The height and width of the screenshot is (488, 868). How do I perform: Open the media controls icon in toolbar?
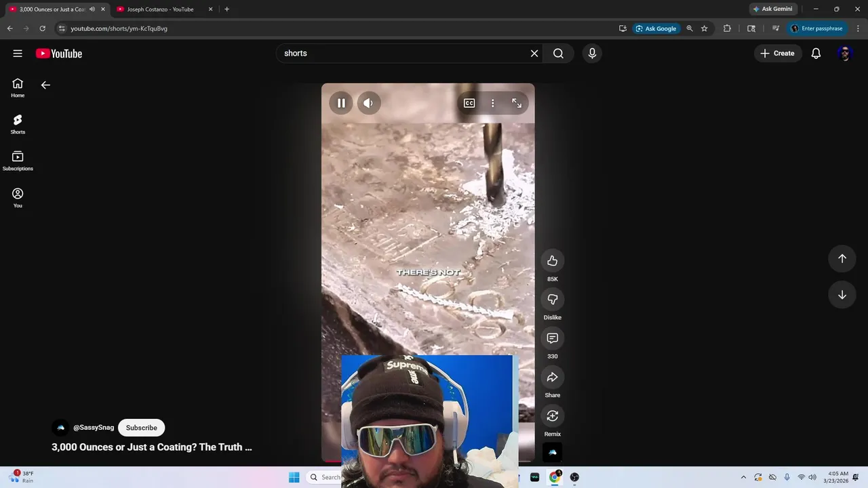(776, 28)
